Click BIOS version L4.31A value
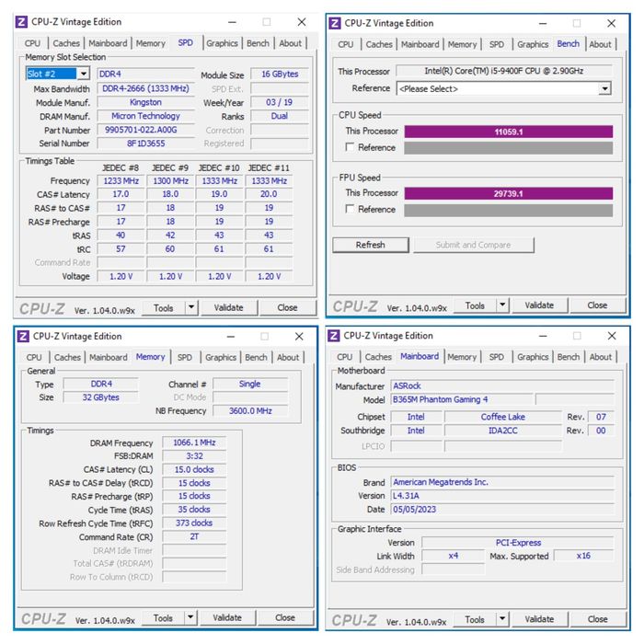Screen dimensions: 644x644 [502, 496]
